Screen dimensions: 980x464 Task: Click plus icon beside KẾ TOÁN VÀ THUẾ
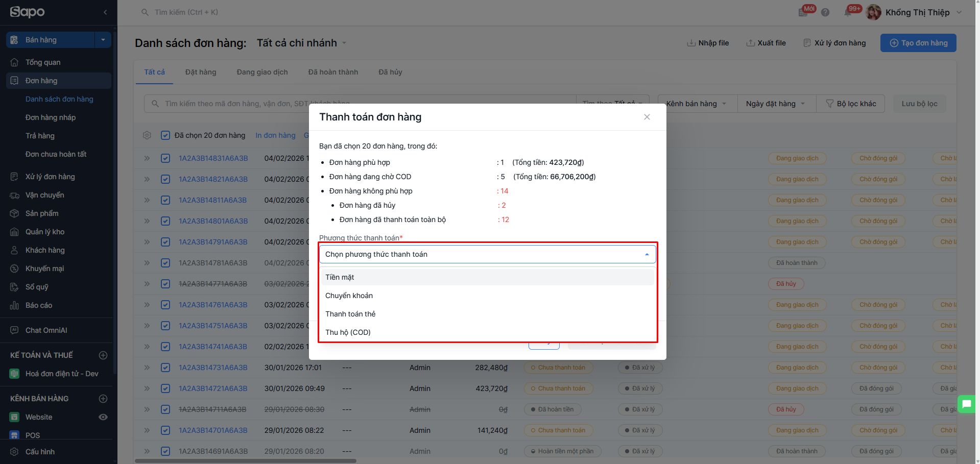click(x=103, y=355)
